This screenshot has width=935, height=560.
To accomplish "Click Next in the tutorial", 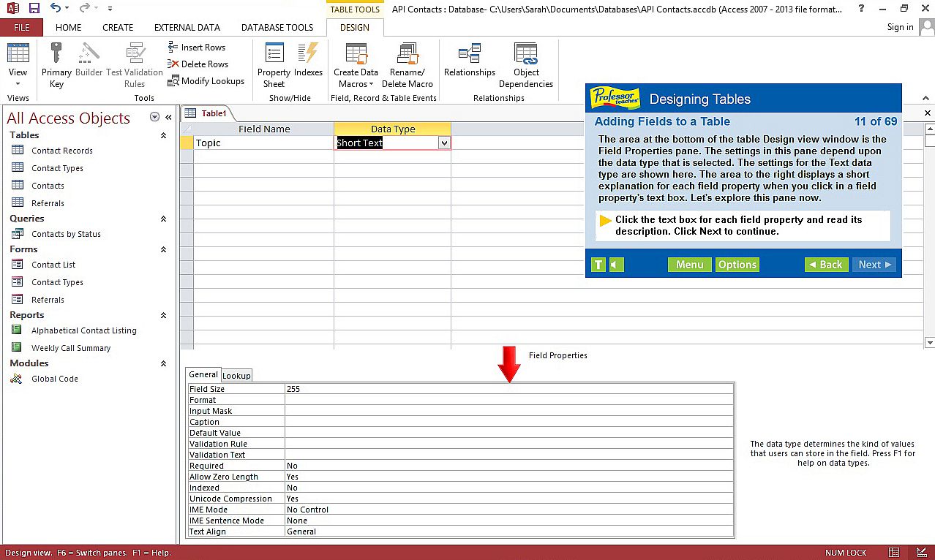I will click(x=874, y=265).
